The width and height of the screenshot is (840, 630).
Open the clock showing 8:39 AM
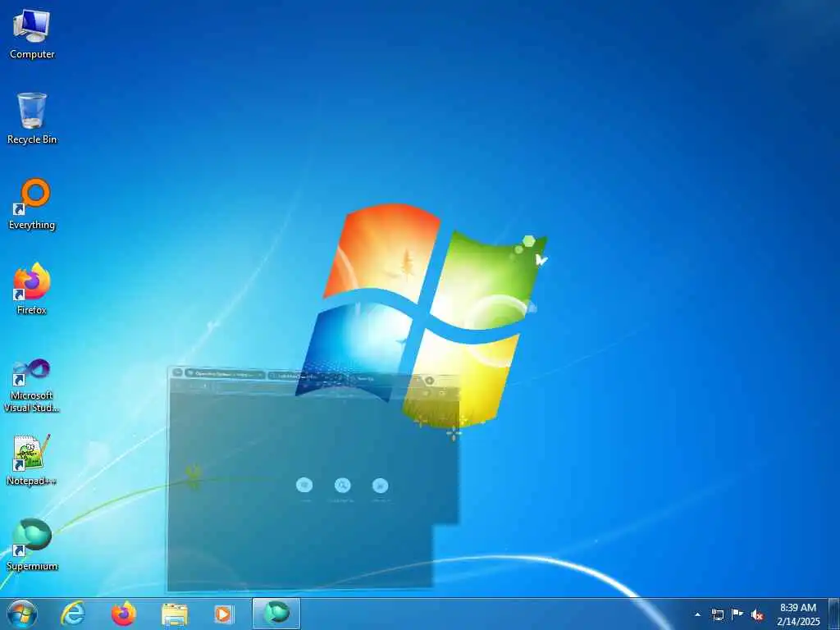click(798, 614)
